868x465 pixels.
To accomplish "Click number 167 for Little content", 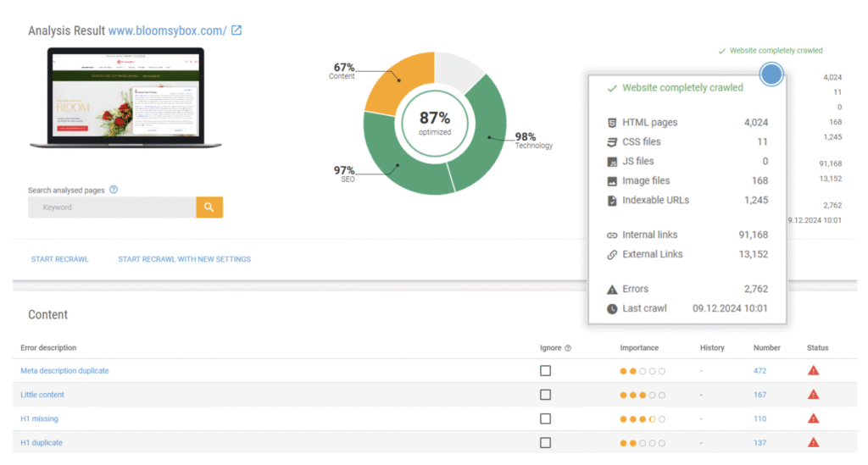I will [759, 395].
